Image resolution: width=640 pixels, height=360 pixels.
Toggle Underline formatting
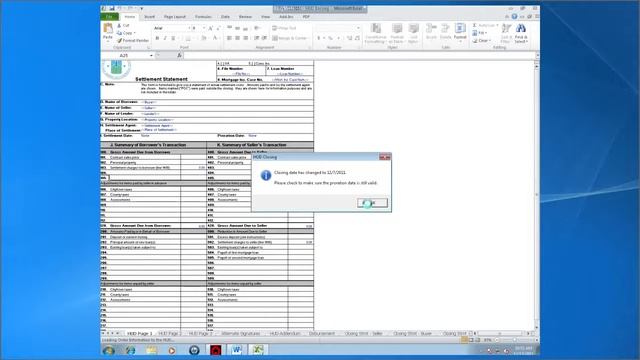[x=173, y=38]
